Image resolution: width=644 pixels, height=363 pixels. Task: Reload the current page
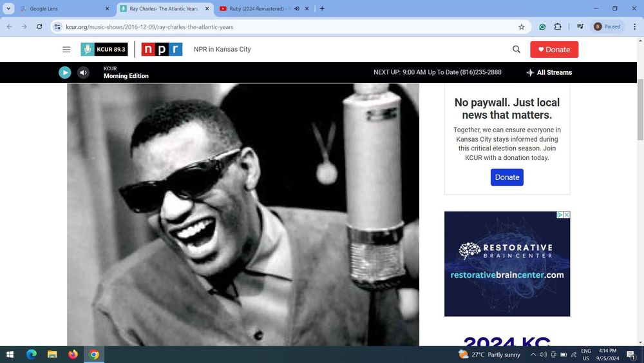[x=39, y=26]
